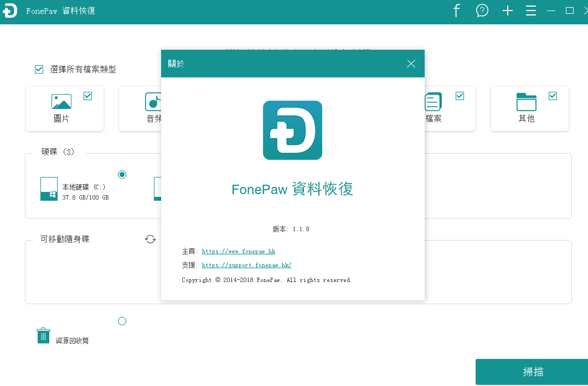The image size is (588, 386).
Task: Click the FonePaw 資料恢復 title in dialog
Action: (x=292, y=189)
